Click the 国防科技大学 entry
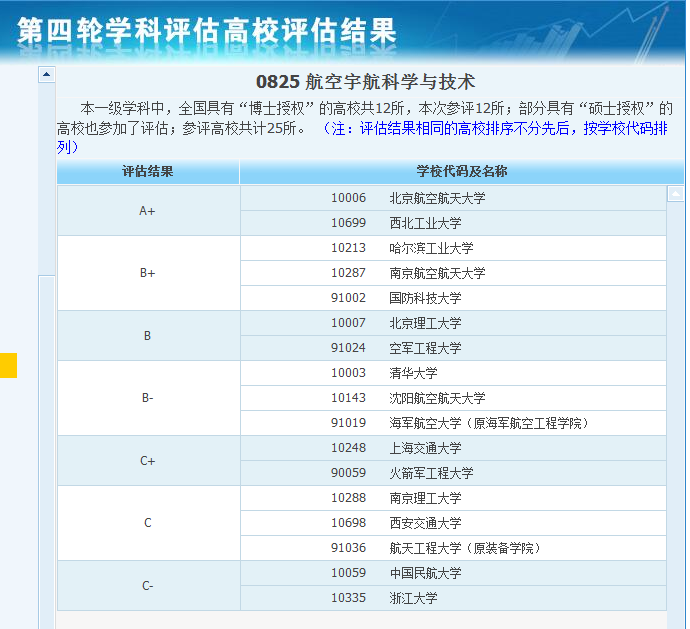This screenshot has width=690, height=629. click(x=425, y=298)
